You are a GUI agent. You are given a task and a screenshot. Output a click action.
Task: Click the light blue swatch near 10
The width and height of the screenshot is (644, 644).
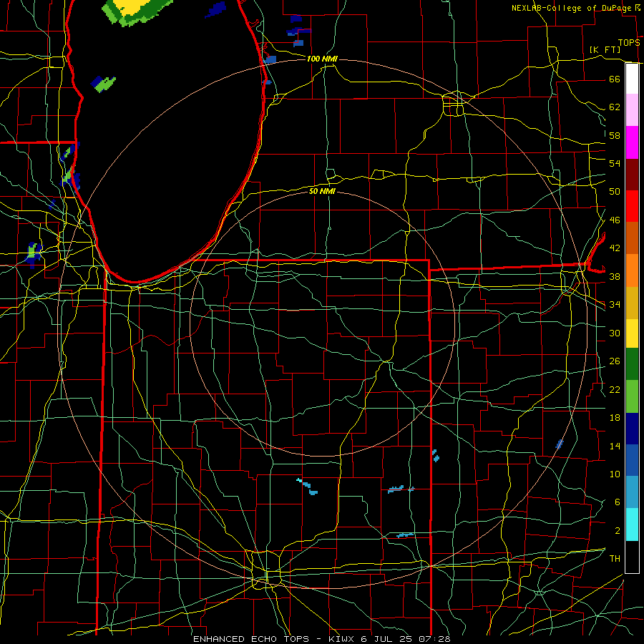(x=632, y=492)
